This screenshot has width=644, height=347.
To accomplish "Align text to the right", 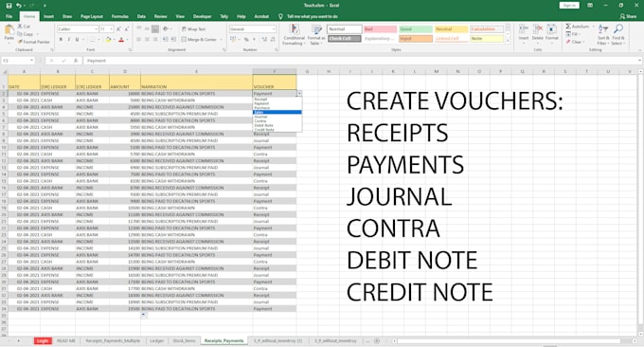I will click(x=155, y=40).
